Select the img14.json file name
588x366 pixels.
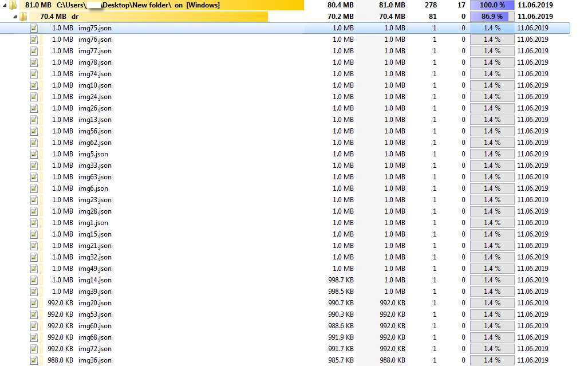[95, 280]
